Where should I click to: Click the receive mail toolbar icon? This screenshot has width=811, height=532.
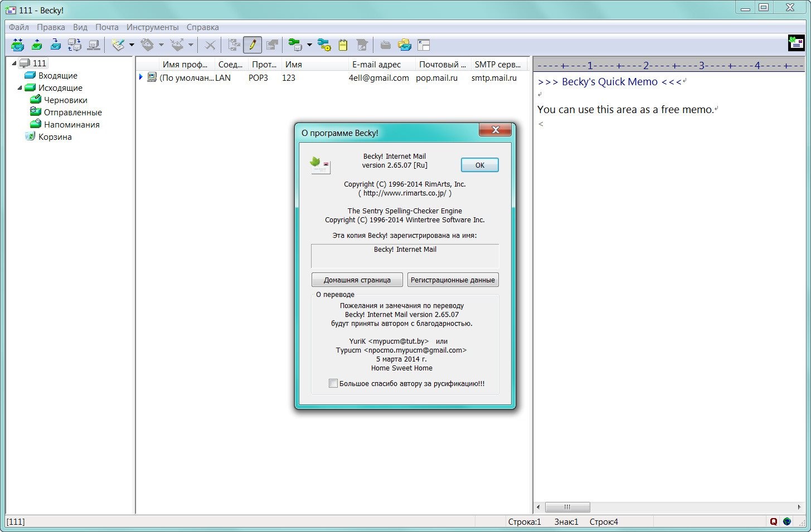pos(56,45)
